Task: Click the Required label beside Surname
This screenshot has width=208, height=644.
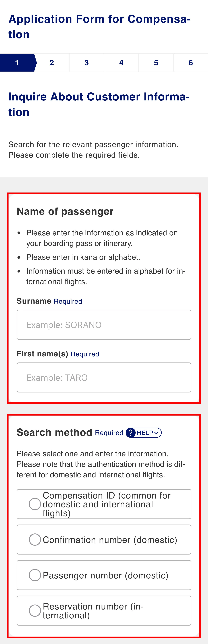Action: (68, 301)
